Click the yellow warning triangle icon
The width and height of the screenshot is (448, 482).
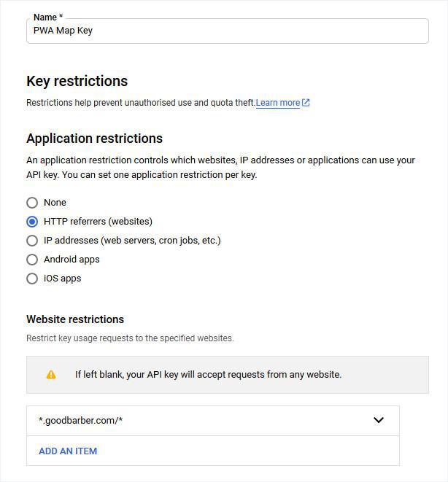(51, 375)
